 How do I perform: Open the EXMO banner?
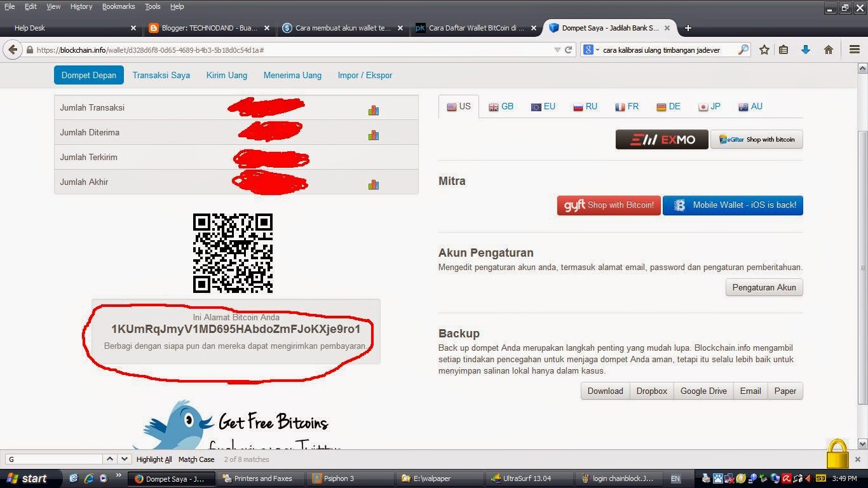coord(661,140)
